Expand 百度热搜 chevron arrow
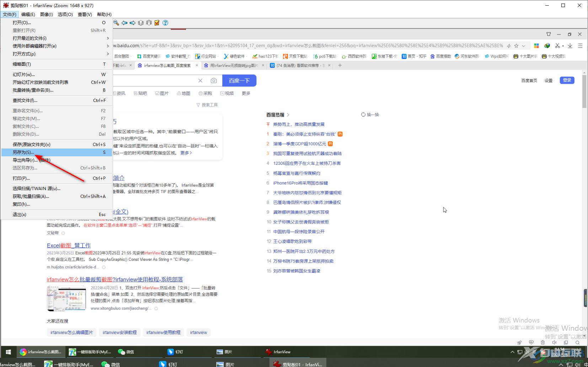The width and height of the screenshot is (588, 367). pyautogui.click(x=288, y=115)
